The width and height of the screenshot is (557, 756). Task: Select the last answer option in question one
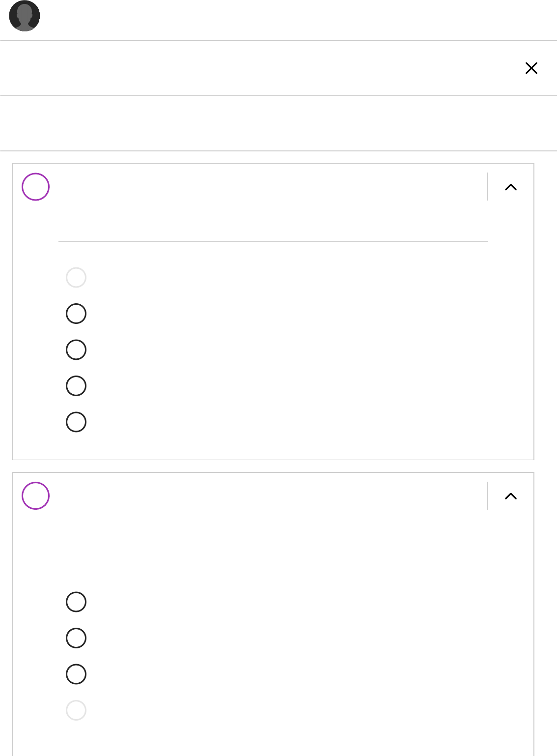[76, 422]
